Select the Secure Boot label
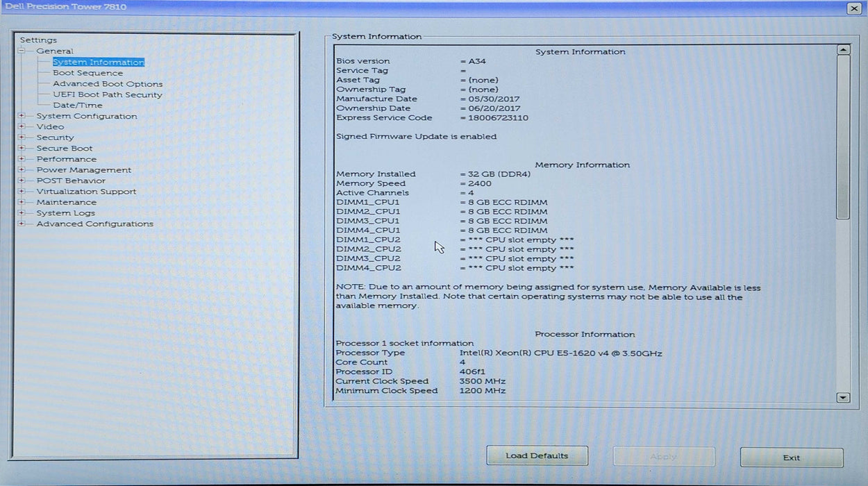Image resolution: width=868 pixels, height=486 pixels. click(65, 148)
